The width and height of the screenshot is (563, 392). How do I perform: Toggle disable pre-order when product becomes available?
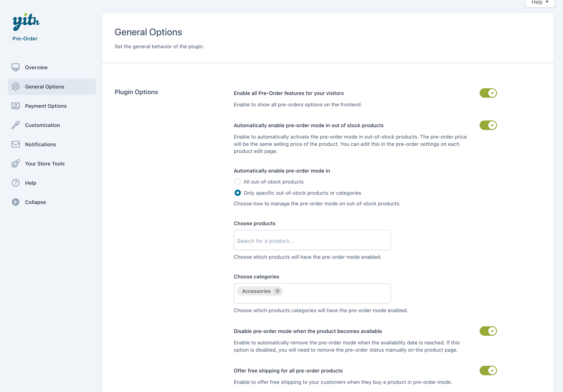tap(488, 331)
